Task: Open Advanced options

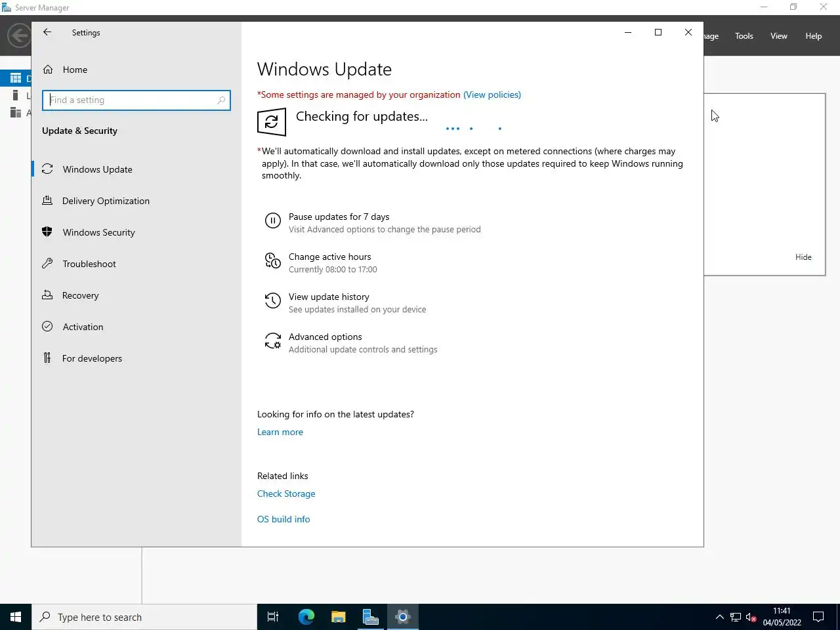Action: pyautogui.click(x=325, y=337)
